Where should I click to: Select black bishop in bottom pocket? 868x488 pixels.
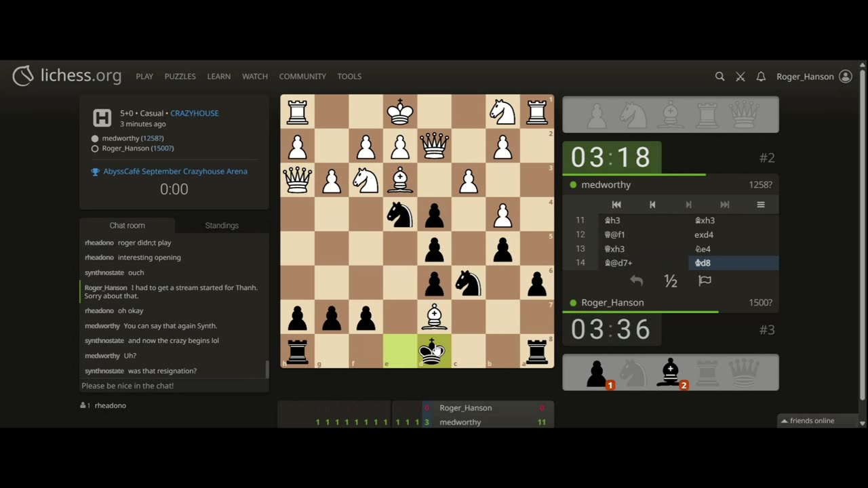click(671, 373)
